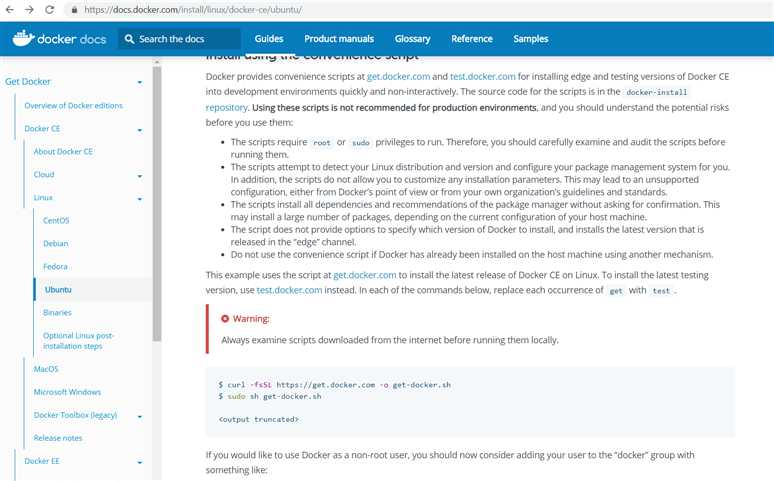Follow the test.docker.com link in first paragraph
The height and width of the screenshot is (481, 774).
click(483, 77)
